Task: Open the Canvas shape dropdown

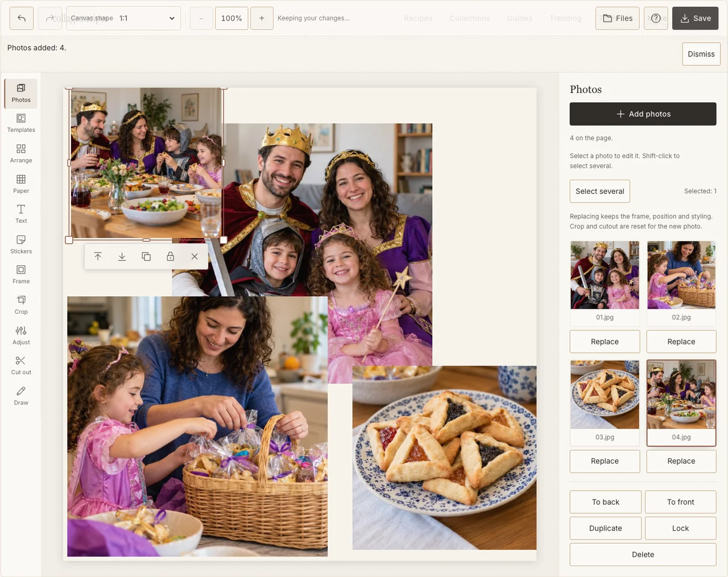Action: click(x=123, y=18)
